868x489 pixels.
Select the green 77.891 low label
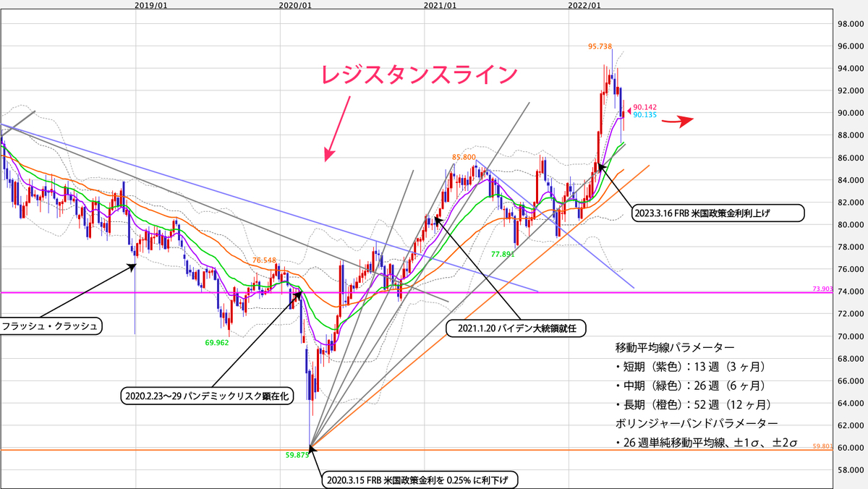coord(503,255)
